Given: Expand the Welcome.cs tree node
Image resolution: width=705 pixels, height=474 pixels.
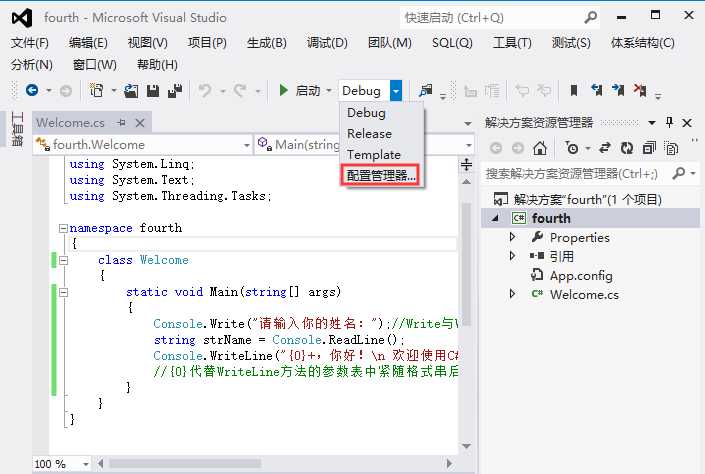Looking at the screenshot, I should pos(512,294).
